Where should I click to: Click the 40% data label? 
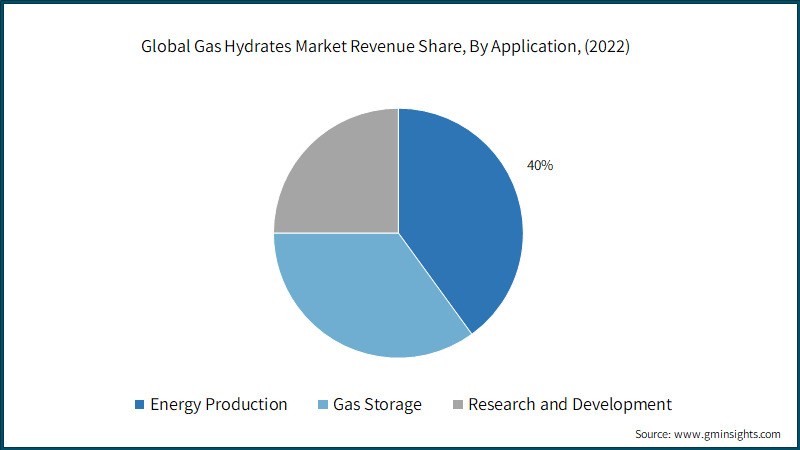click(x=540, y=165)
